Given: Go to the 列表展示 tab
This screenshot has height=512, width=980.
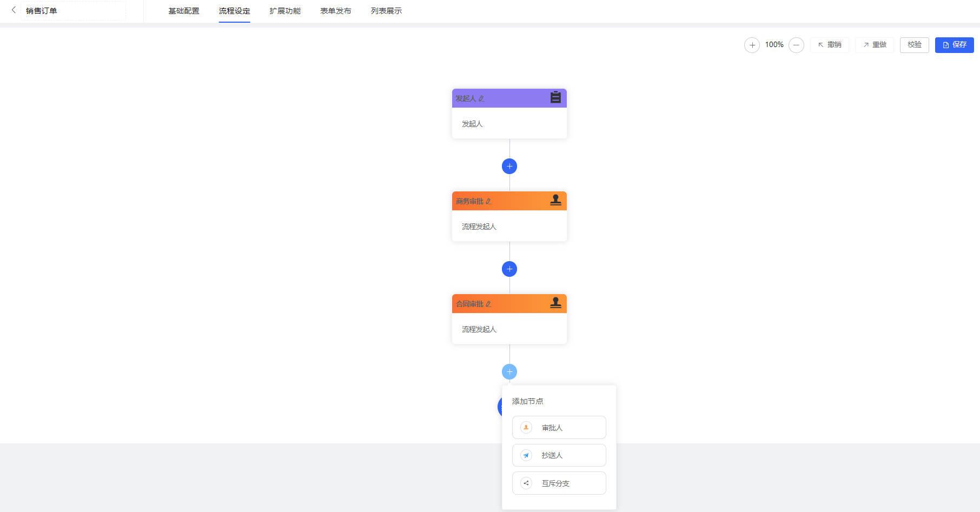Looking at the screenshot, I should [386, 11].
